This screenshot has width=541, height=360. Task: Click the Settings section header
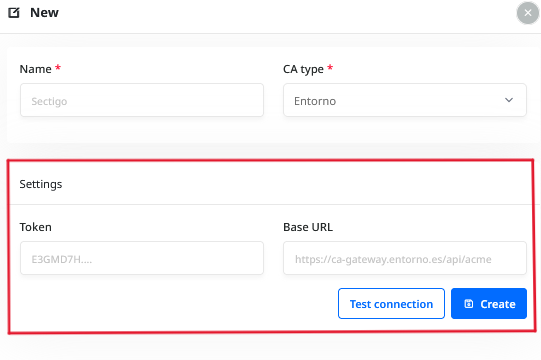tap(41, 184)
